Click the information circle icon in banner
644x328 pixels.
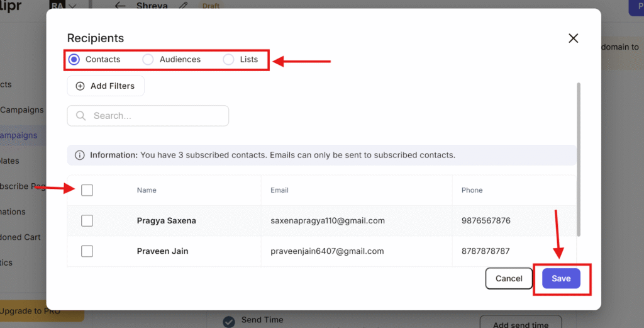coord(80,155)
